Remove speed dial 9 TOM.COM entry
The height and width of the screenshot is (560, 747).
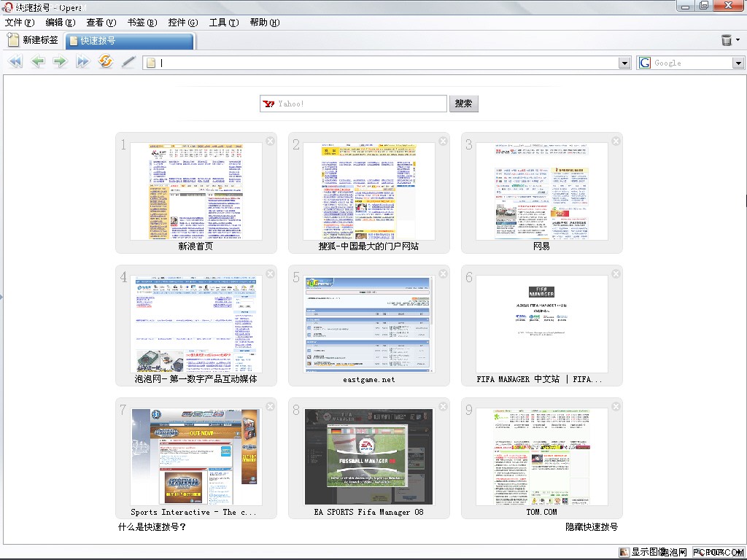tap(616, 406)
